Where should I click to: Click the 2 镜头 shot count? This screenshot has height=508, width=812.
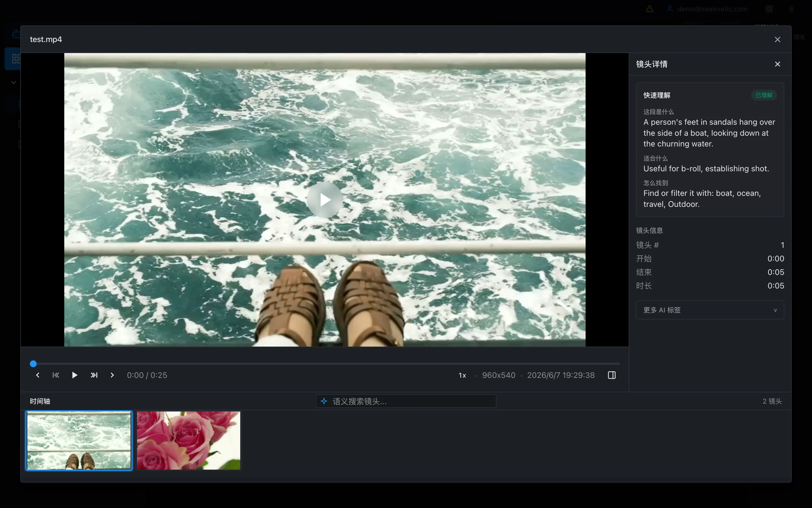pos(772,401)
